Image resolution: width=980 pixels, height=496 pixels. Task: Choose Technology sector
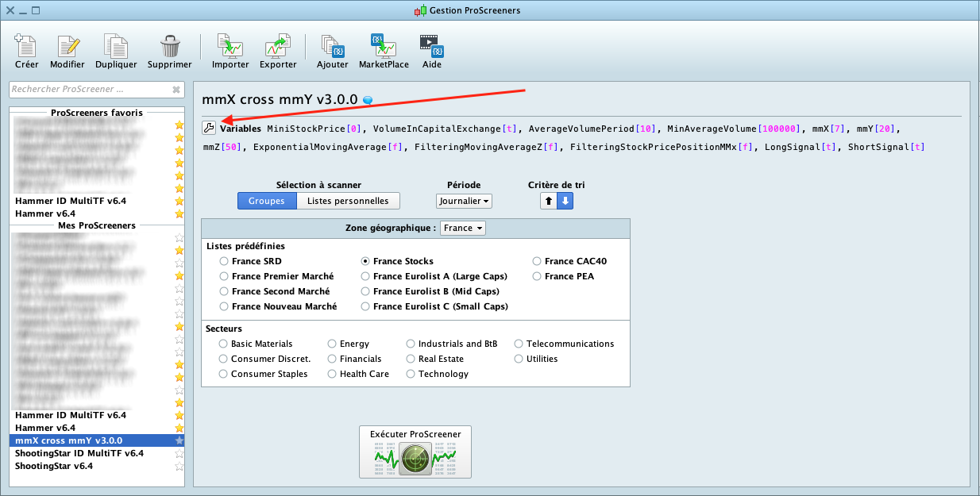point(411,374)
